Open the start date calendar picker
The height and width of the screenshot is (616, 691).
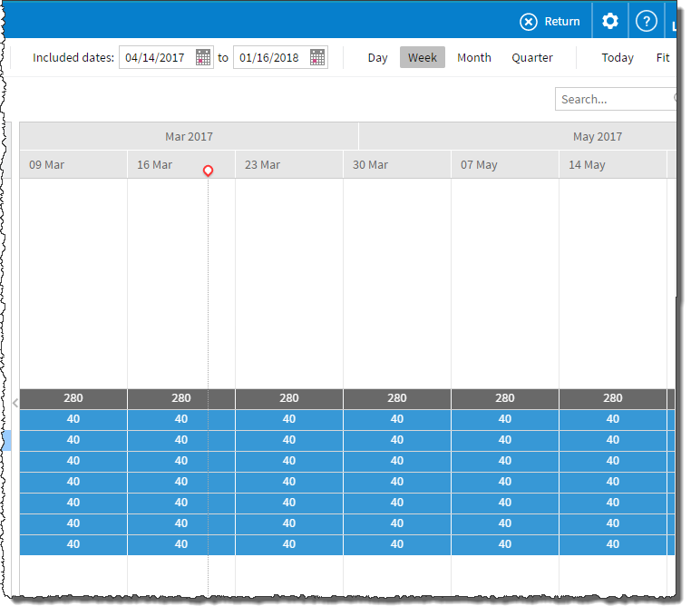[x=203, y=58]
